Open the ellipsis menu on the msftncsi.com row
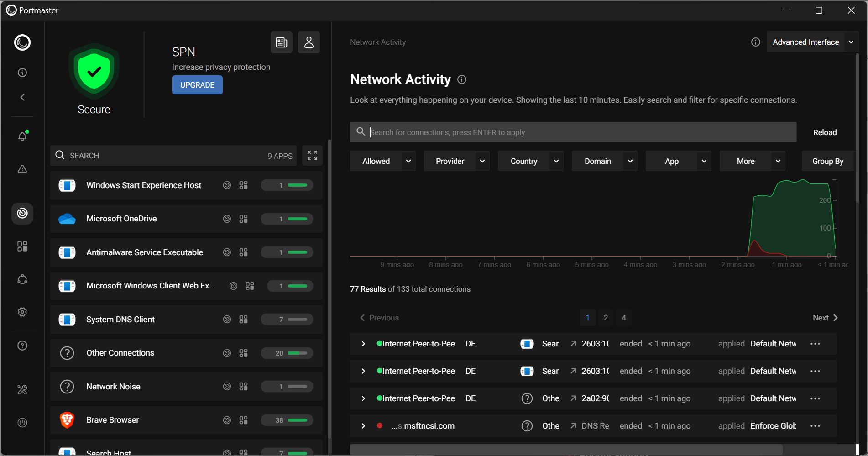Viewport: 868px width, 456px height. (x=815, y=425)
